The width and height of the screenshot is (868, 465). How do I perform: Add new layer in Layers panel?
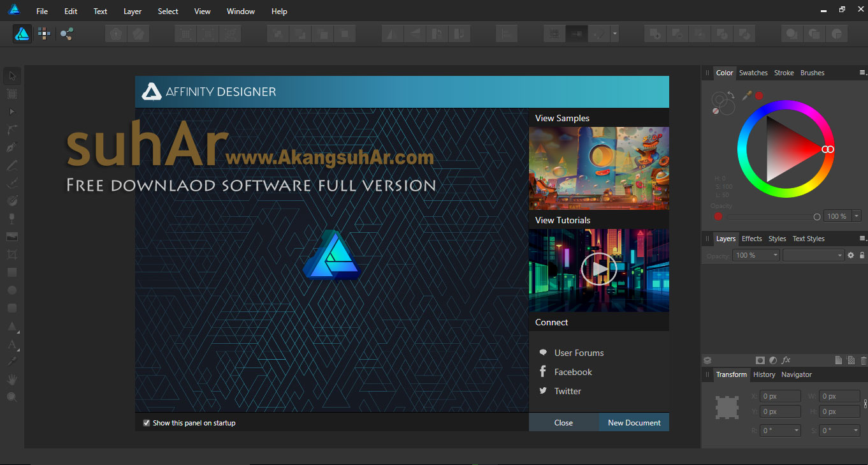click(x=839, y=360)
